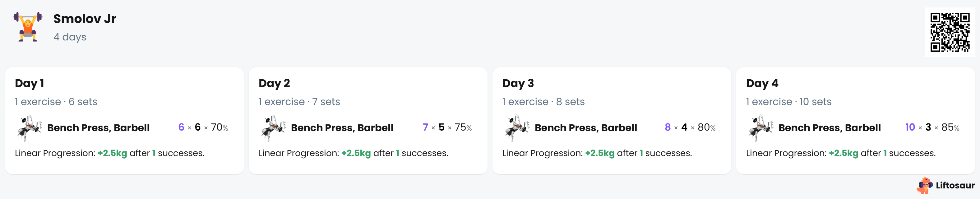Screen dimensions: 980x199
Task: Click Day 1 bench press exercise icon
Action: (x=29, y=128)
